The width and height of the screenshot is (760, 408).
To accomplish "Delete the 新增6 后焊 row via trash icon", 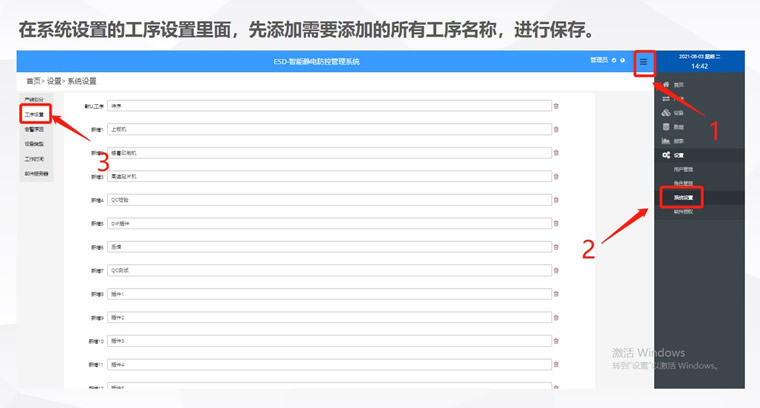I will click(556, 247).
